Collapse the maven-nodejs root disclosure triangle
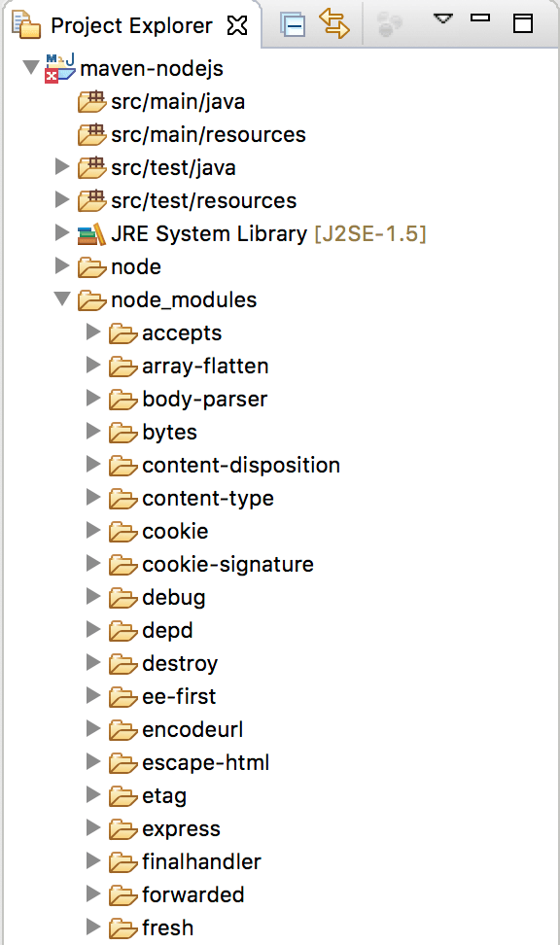The image size is (560, 945). coord(32,68)
